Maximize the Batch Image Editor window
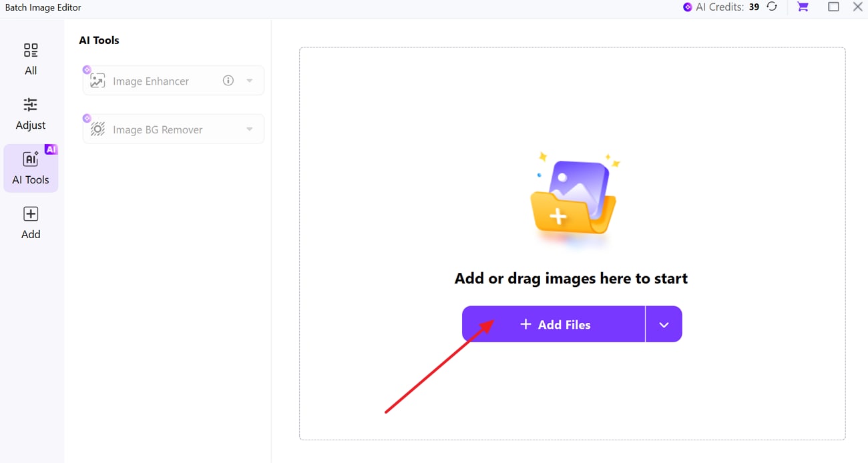This screenshot has height=463, width=868. point(833,7)
